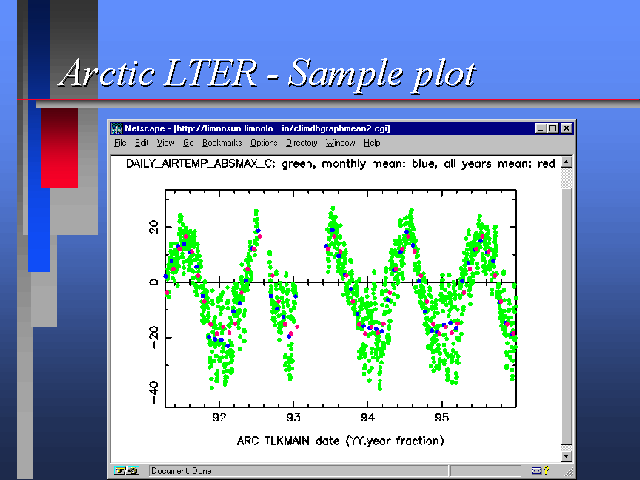Image resolution: width=640 pixels, height=480 pixels.
Task: Click the Netscape icon in title bar
Action: click(117, 129)
